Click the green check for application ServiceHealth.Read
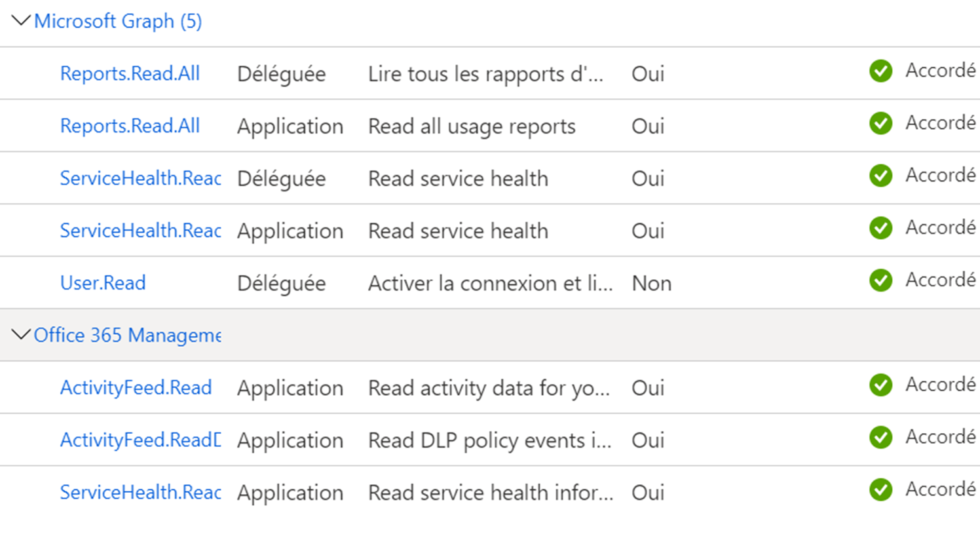The image size is (980, 538). click(x=880, y=228)
